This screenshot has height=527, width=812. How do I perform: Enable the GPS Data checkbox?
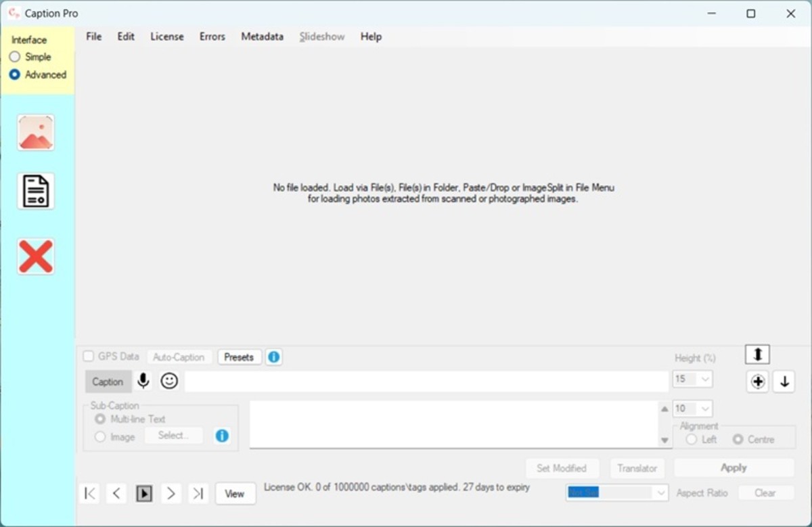tap(87, 356)
